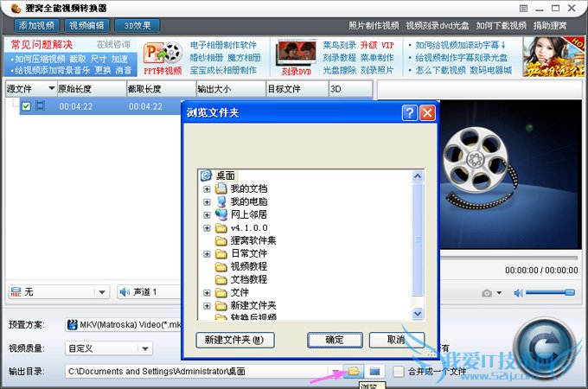Click the 输出目录 path field
Image resolution: width=588 pixels, height=389 pixels.
pos(199,372)
